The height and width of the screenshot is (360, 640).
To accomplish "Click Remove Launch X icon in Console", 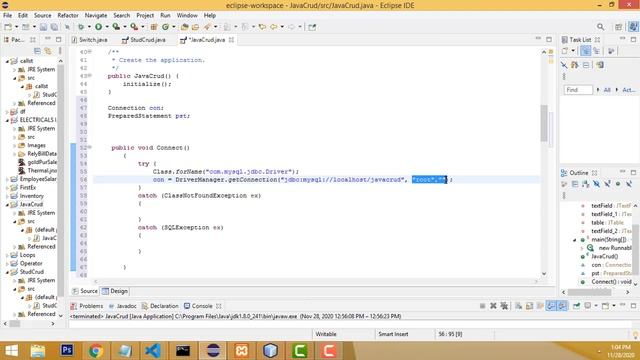I will tap(493, 306).
